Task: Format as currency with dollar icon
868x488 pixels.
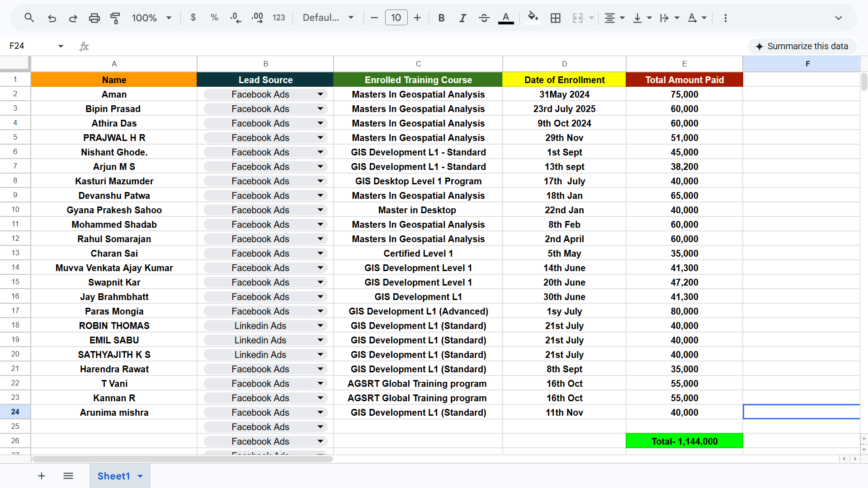Action: pyautogui.click(x=193, y=18)
